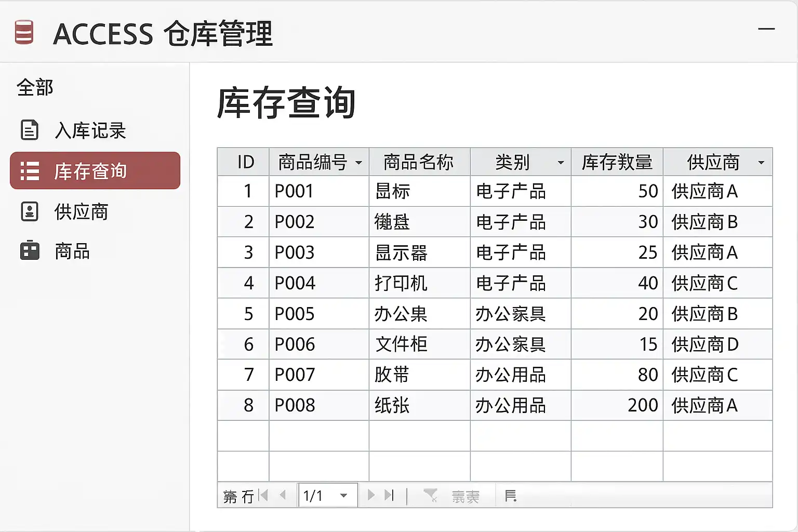Open the 供应商 column header filter arrow
Image resolution: width=798 pixels, height=532 pixels.
(761, 163)
